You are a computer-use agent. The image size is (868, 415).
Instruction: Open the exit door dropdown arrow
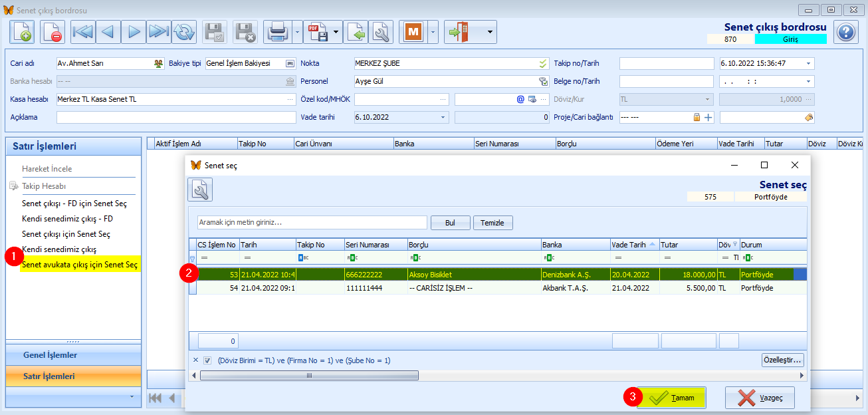click(490, 31)
